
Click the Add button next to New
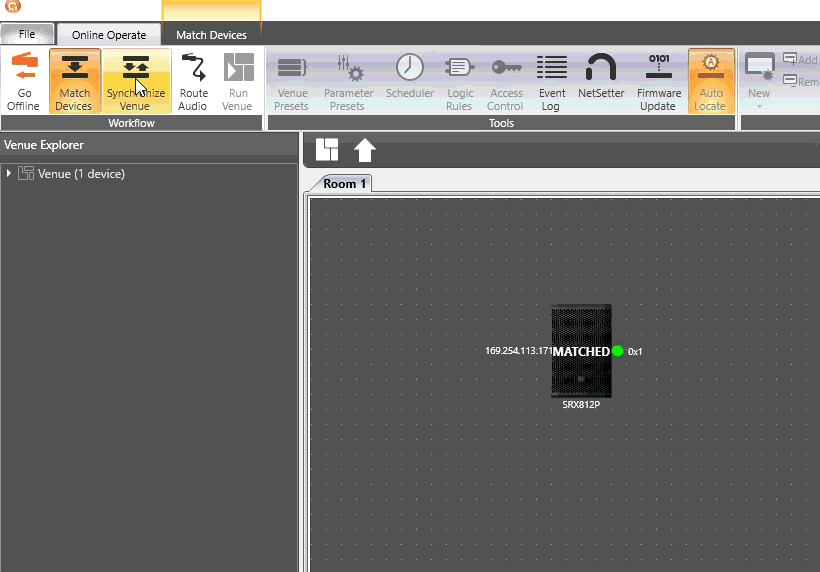pos(800,60)
